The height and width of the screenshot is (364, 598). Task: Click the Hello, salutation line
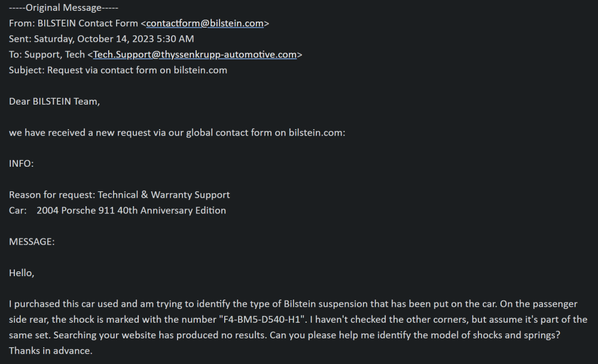(x=22, y=273)
